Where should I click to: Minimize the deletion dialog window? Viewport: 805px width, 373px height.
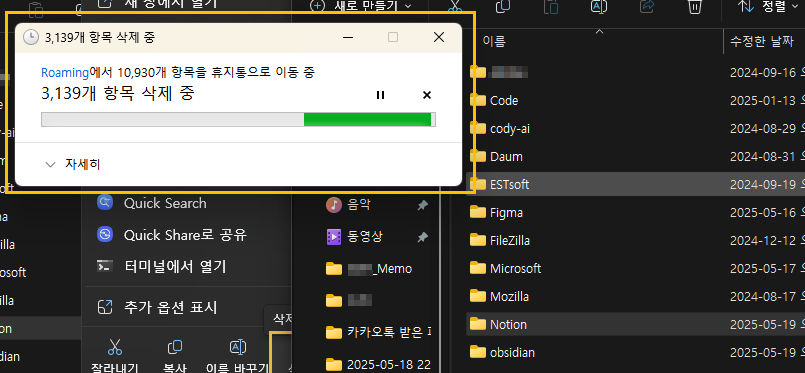(x=348, y=37)
